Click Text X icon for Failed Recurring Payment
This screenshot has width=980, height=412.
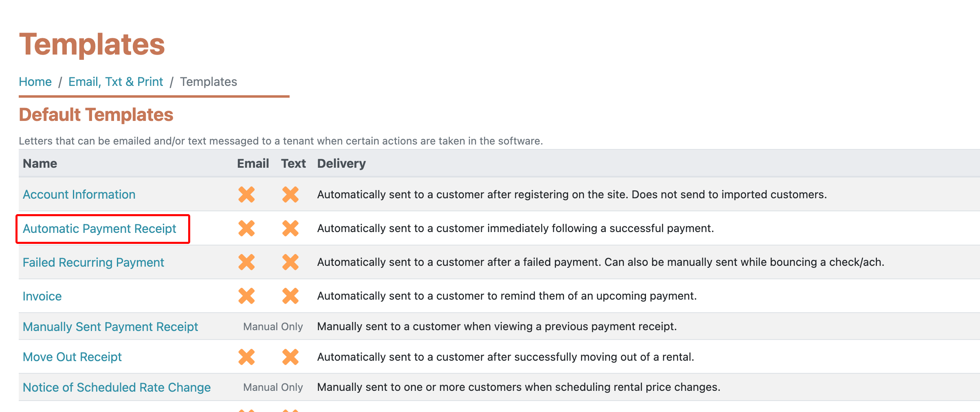click(290, 262)
